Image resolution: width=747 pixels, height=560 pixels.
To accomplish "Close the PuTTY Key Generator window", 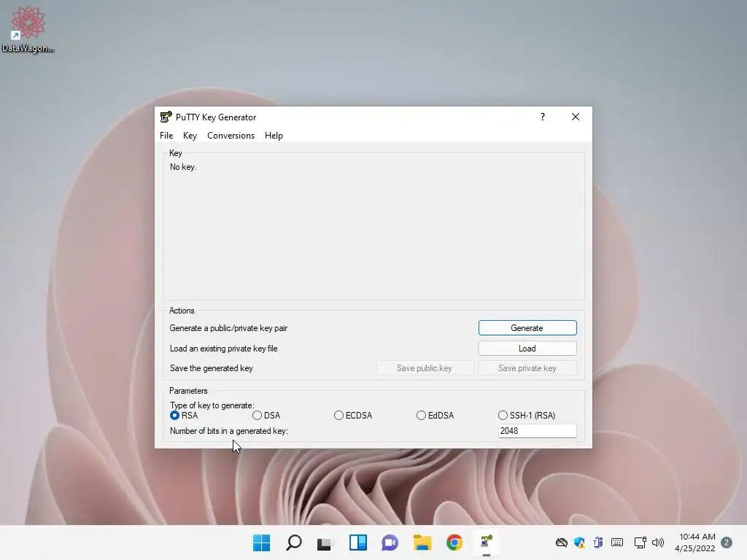I will (x=576, y=117).
